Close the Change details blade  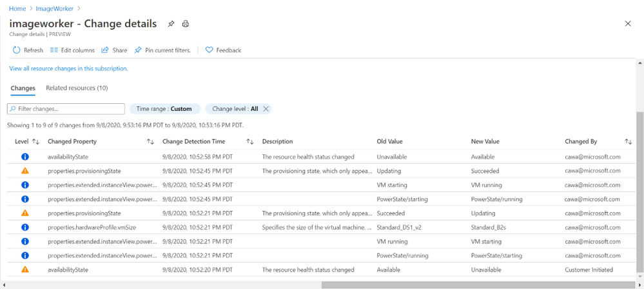628,24
